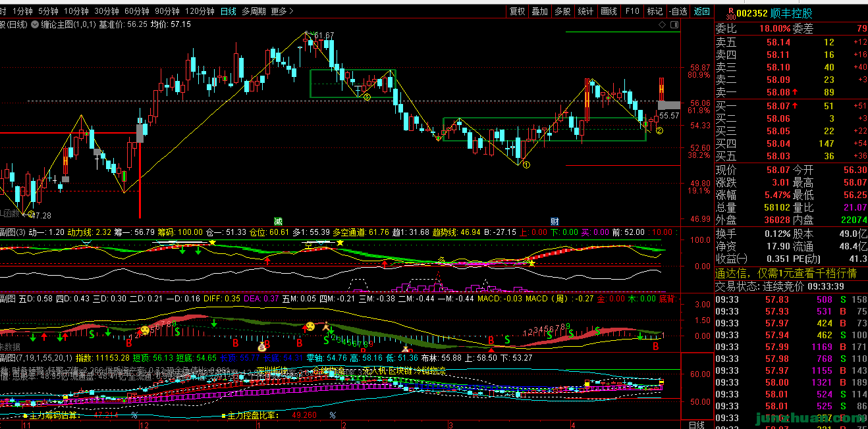Select the 卖三 58.10 ask row

(791, 68)
